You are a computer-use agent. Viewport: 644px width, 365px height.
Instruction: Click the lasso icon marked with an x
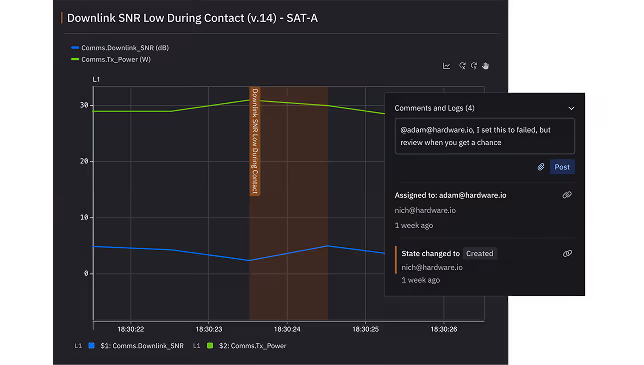tap(462, 66)
